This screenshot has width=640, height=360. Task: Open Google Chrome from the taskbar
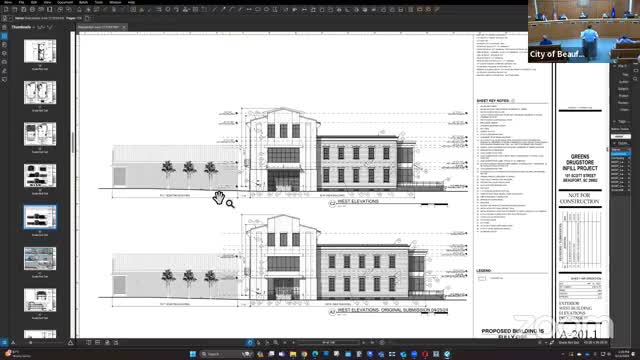click(304, 354)
